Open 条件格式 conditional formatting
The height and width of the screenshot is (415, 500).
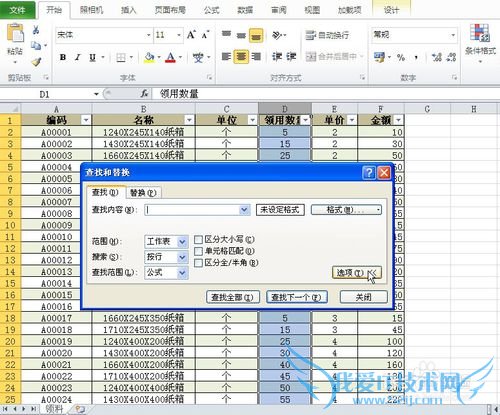point(480,43)
